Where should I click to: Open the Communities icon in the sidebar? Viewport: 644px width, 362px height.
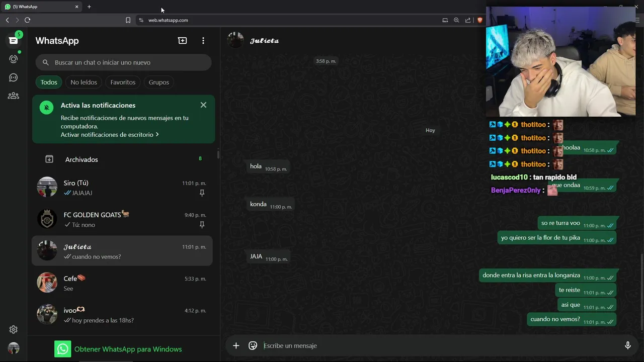click(x=14, y=96)
